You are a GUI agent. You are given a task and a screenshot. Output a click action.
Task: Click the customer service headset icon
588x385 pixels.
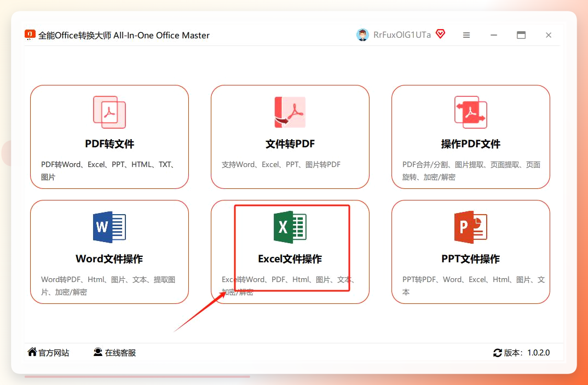[x=98, y=352]
